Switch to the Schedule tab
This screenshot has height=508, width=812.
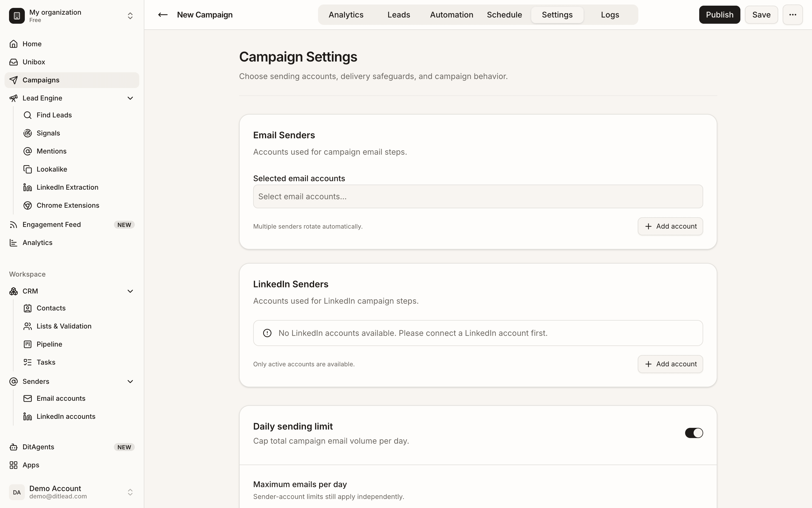click(504, 15)
